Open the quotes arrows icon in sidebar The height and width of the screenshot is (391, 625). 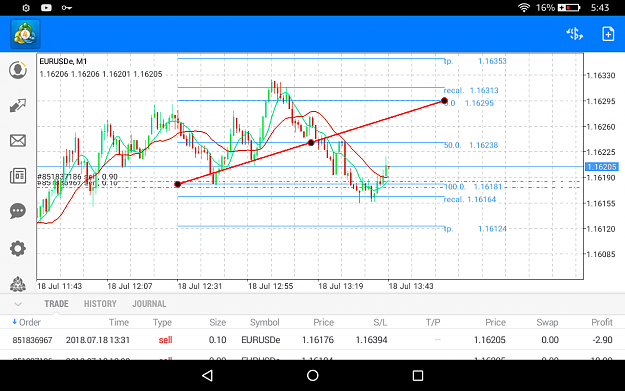[18, 105]
